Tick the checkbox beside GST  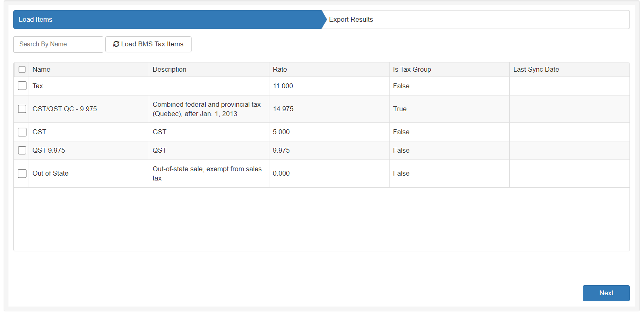[22, 132]
